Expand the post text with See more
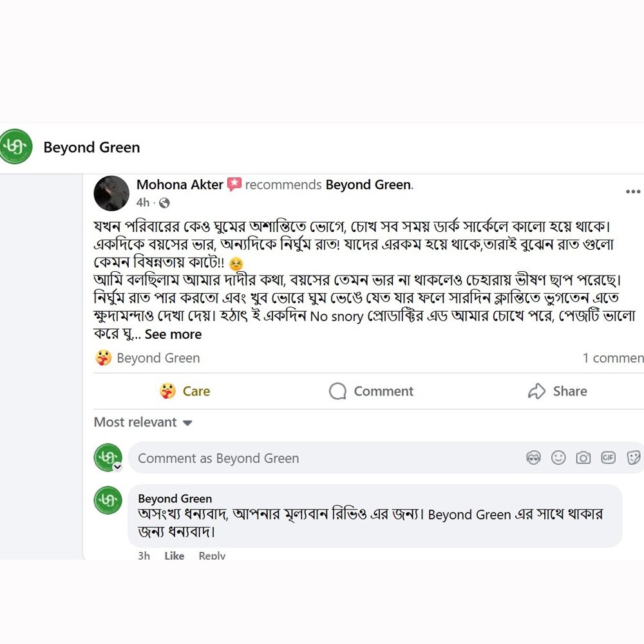 point(173,334)
